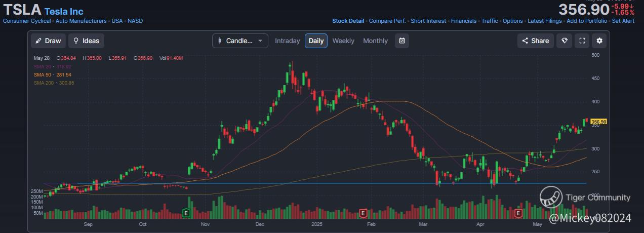Screen dimensions: 644x233
Task: Enter fullscreen chart mode
Action: tap(582, 41)
